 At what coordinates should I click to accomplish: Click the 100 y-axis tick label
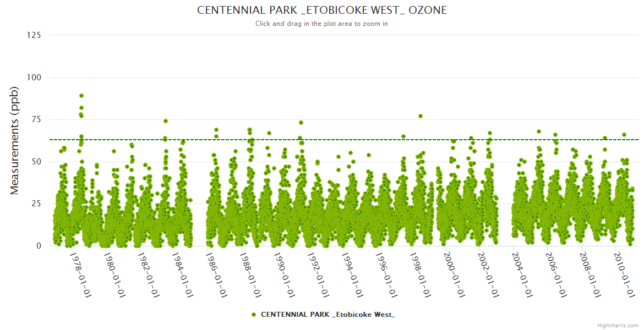(34, 78)
